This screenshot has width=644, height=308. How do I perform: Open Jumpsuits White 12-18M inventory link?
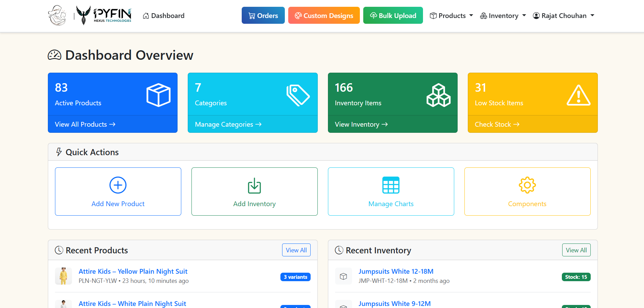pyautogui.click(x=396, y=271)
